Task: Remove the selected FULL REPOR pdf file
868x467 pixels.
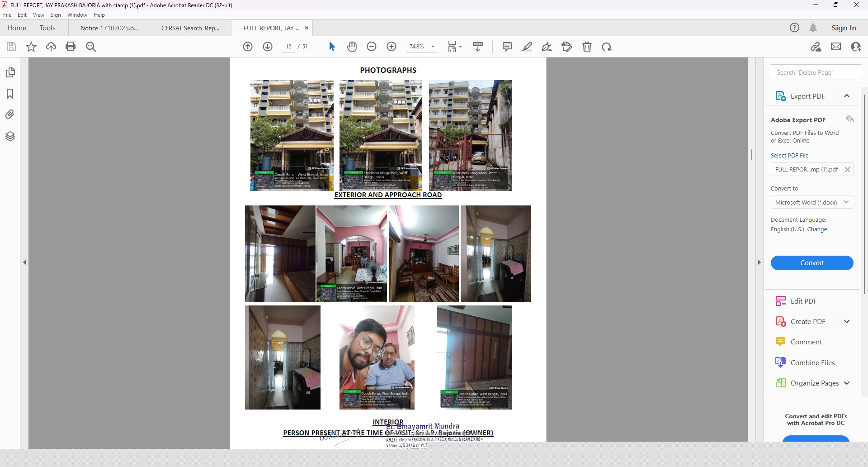Action: [847, 170]
